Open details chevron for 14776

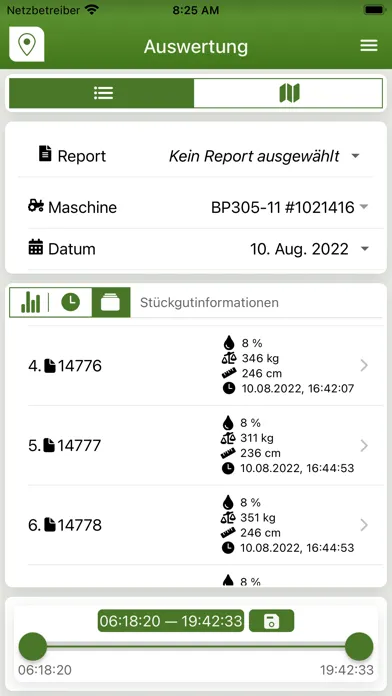pos(364,365)
